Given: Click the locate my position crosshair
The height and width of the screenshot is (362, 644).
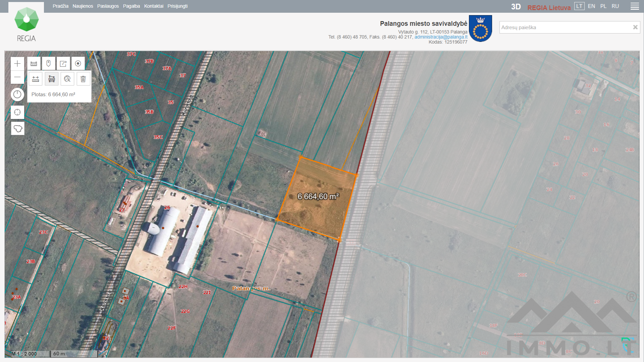Looking at the screenshot, I should click(17, 112).
